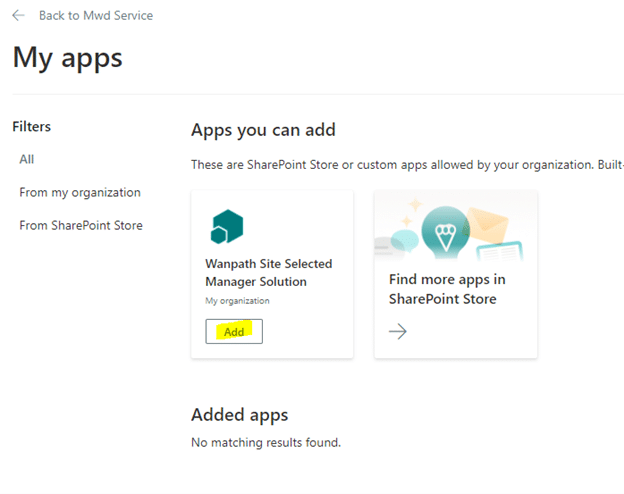624x494 pixels.
Task: Open the Back to Mwd Service link
Action: [x=95, y=16]
